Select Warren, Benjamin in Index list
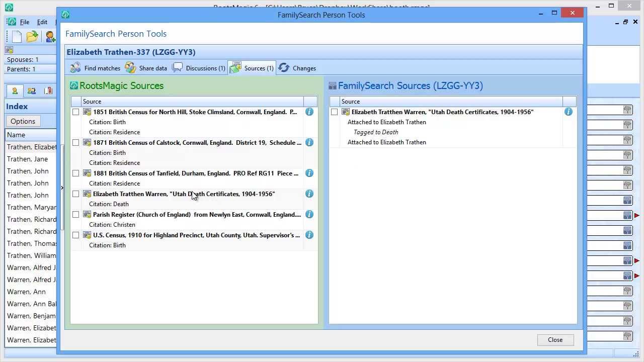The width and height of the screenshot is (644, 362). pos(31,316)
